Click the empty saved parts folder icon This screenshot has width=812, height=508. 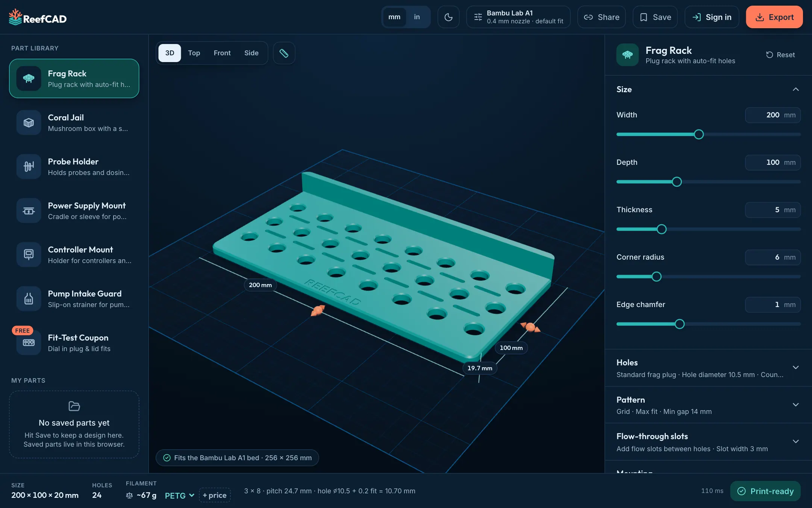click(x=74, y=406)
